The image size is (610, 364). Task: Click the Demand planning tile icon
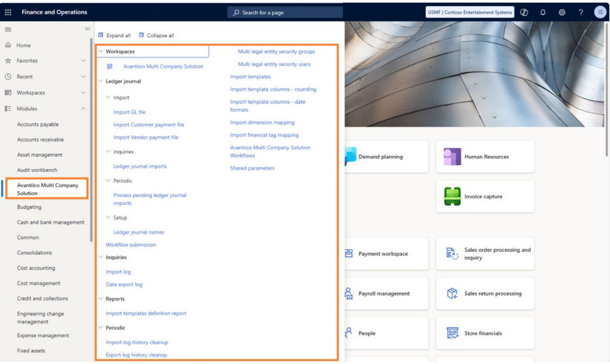[x=350, y=157]
